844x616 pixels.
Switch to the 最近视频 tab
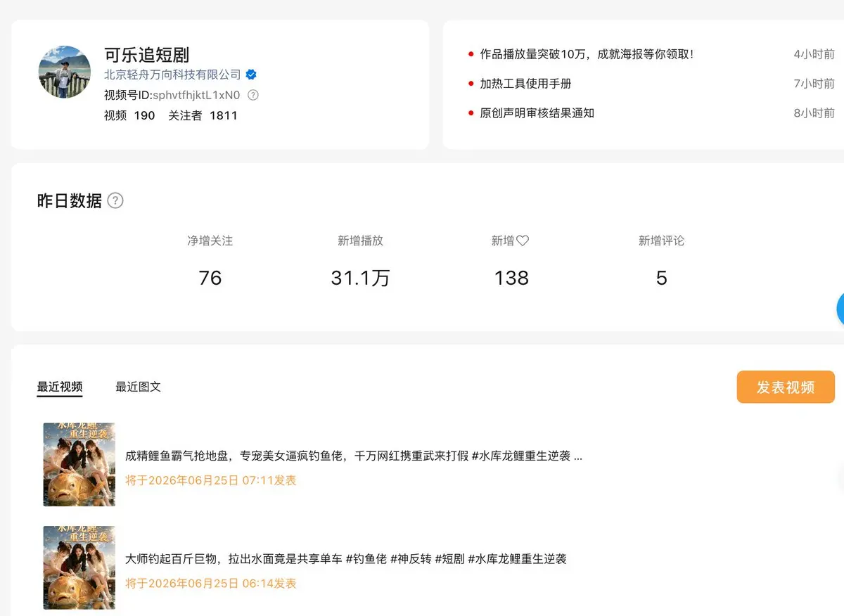60,387
